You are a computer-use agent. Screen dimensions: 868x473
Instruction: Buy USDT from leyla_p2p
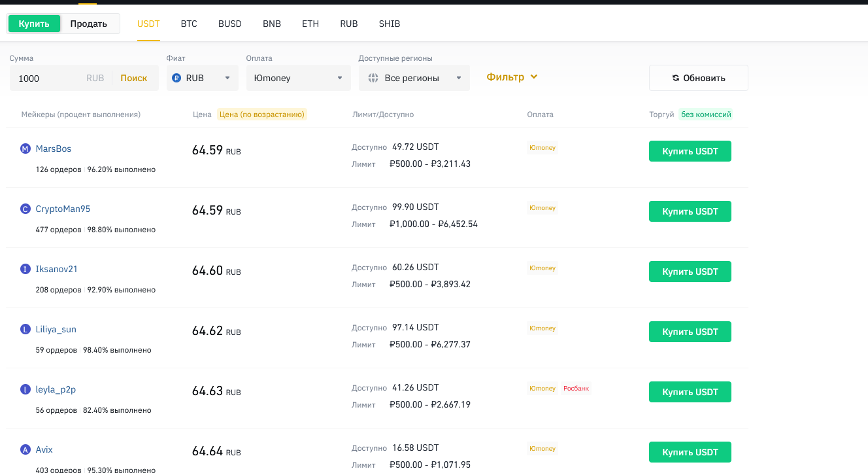[x=690, y=392]
